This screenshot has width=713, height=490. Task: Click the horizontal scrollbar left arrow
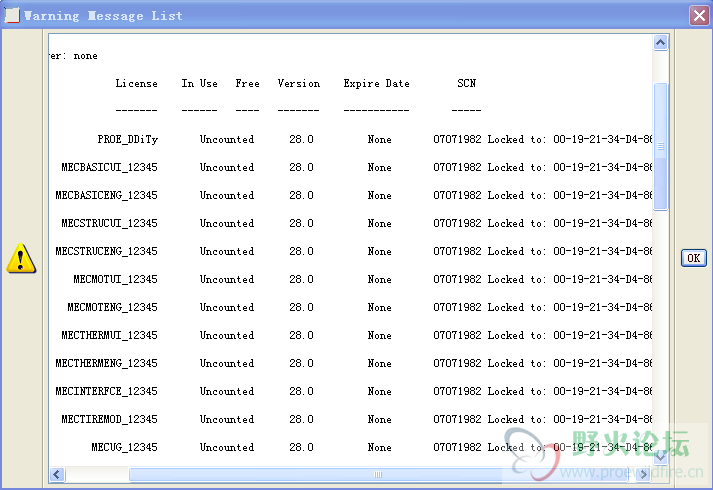[56, 475]
